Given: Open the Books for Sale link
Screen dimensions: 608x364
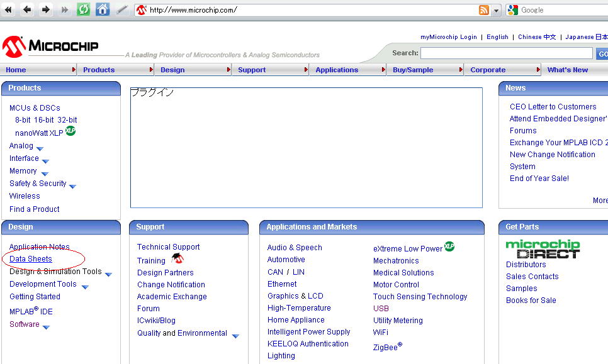Looking at the screenshot, I should click(x=531, y=300).
